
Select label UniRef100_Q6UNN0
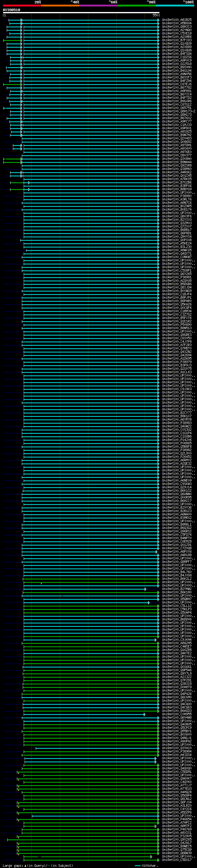177,494
